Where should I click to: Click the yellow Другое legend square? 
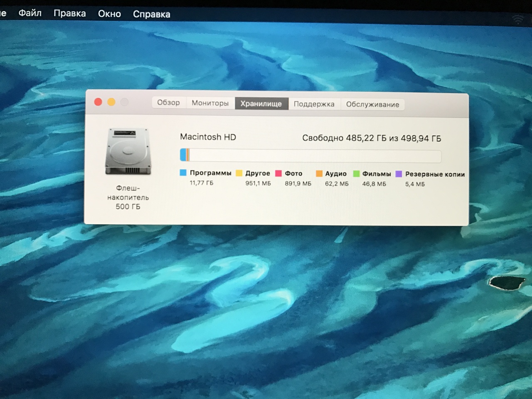tap(239, 173)
